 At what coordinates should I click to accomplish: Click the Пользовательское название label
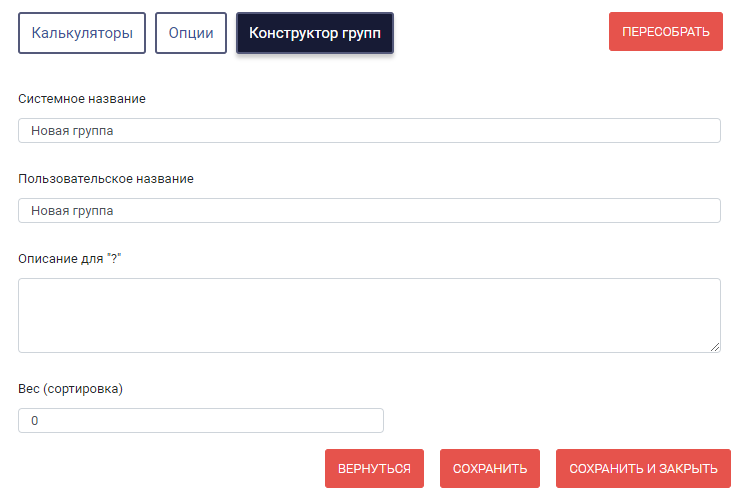(x=106, y=178)
